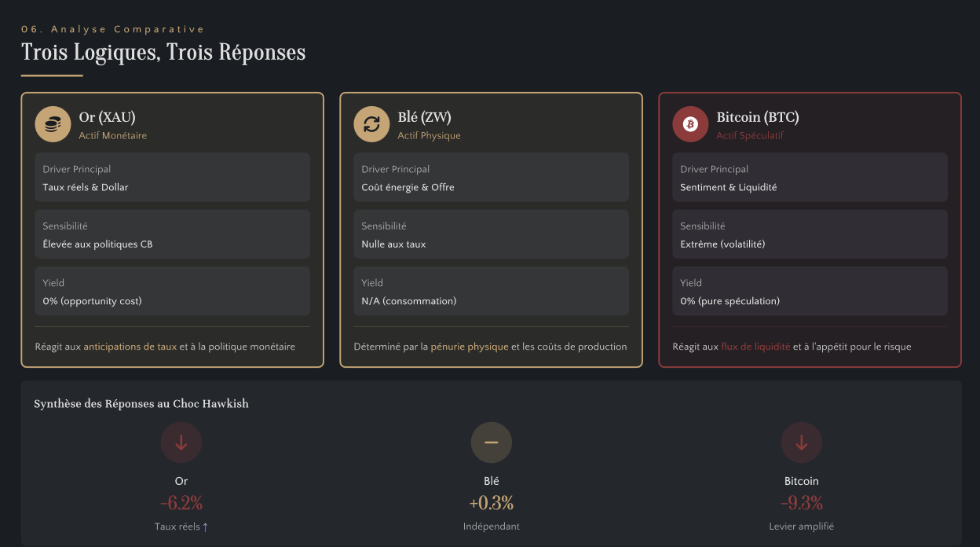Image resolution: width=980 pixels, height=547 pixels.
Task: Click the 'flux de liquidité' highlighted text
Action: [755, 347]
